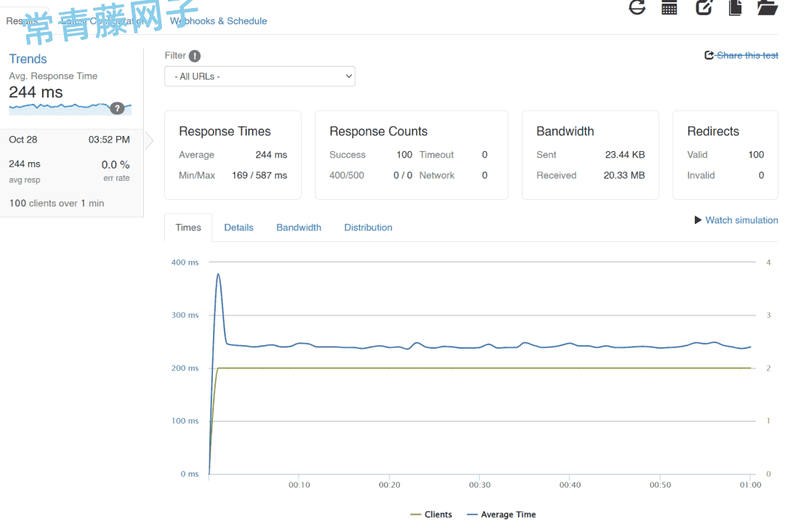Click the play icon for Watch simulation
This screenshot has height=532, width=785.
coord(698,220)
